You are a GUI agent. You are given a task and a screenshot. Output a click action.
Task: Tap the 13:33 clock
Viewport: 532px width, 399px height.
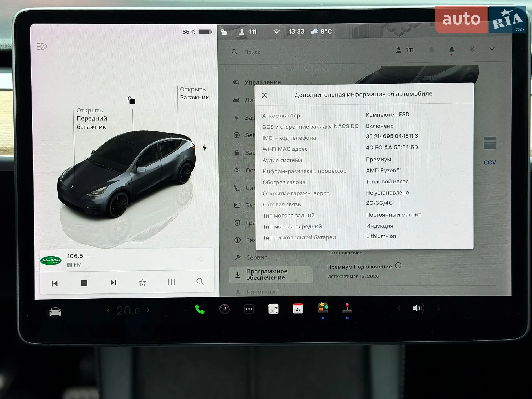(296, 32)
